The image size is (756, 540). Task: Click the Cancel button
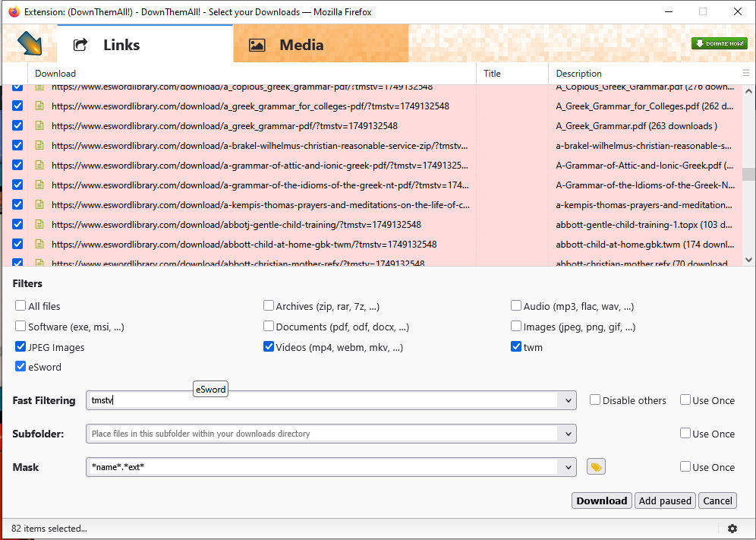(x=717, y=501)
